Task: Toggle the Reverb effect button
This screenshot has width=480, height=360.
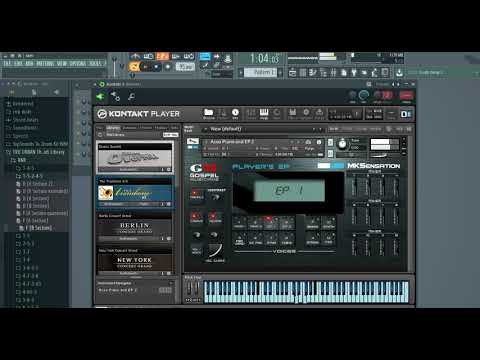Action: coord(214,217)
